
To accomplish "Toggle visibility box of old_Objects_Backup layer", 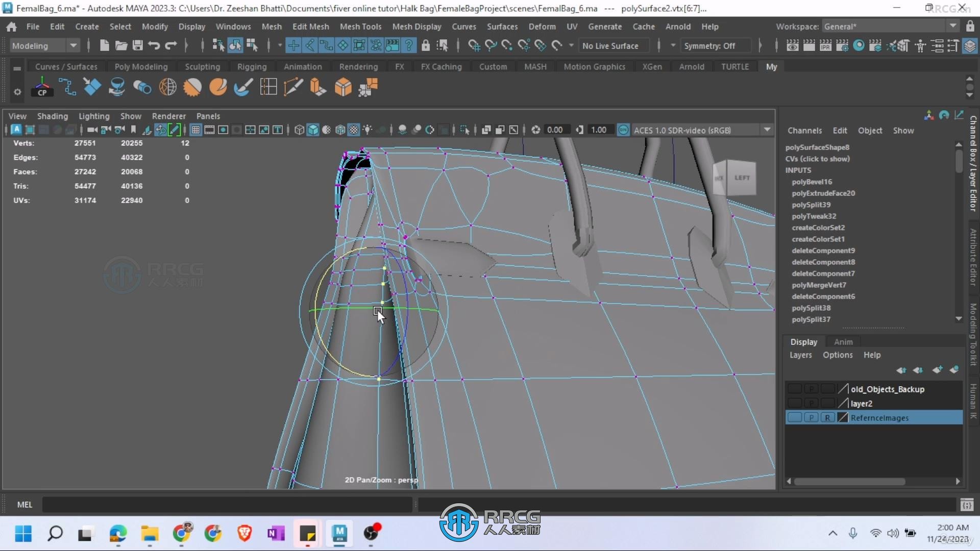I will point(795,389).
